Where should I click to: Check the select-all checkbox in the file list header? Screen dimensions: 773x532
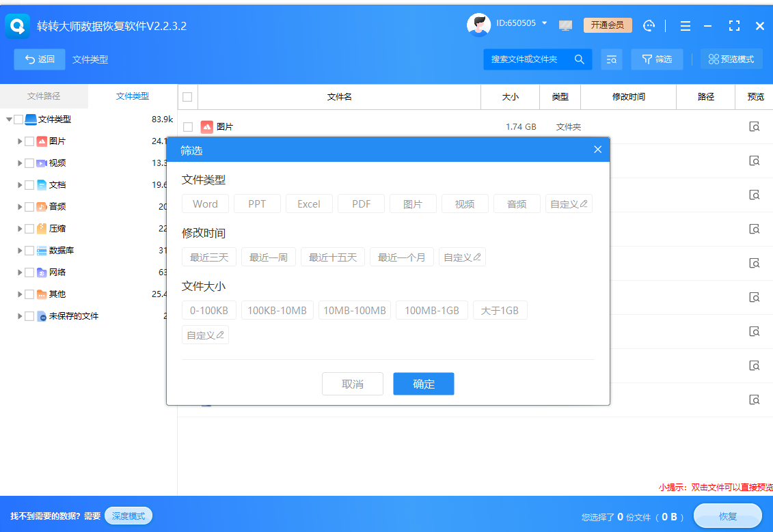(x=187, y=96)
